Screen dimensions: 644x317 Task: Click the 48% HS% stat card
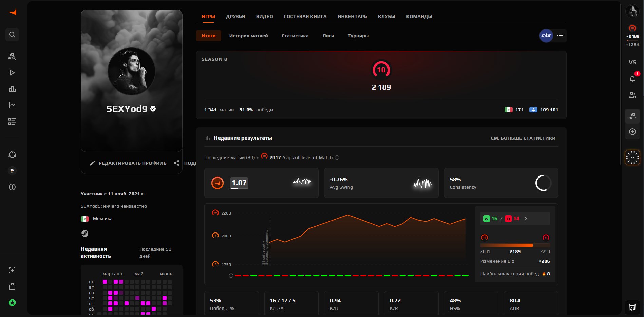[x=471, y=303]
